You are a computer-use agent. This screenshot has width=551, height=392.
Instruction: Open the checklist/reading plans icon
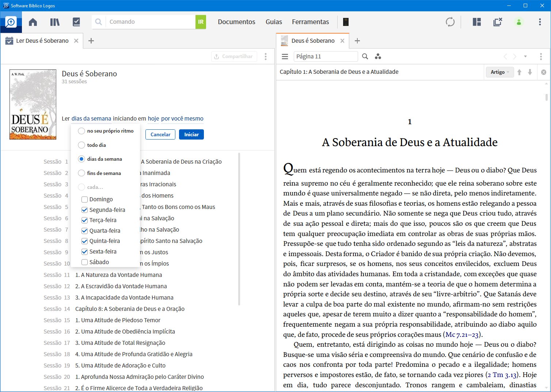pyautogui.click(x=76, y=22)
